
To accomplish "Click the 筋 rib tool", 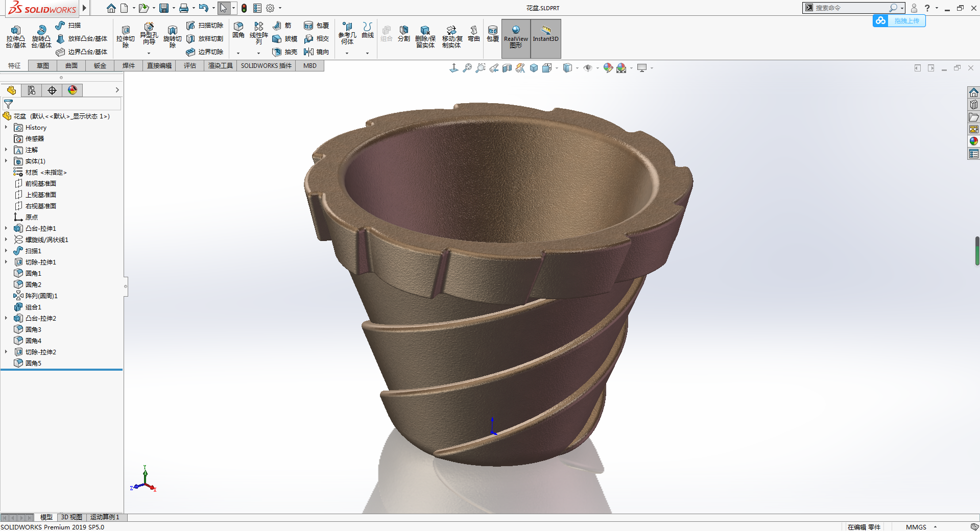I will tap(282, 25).
